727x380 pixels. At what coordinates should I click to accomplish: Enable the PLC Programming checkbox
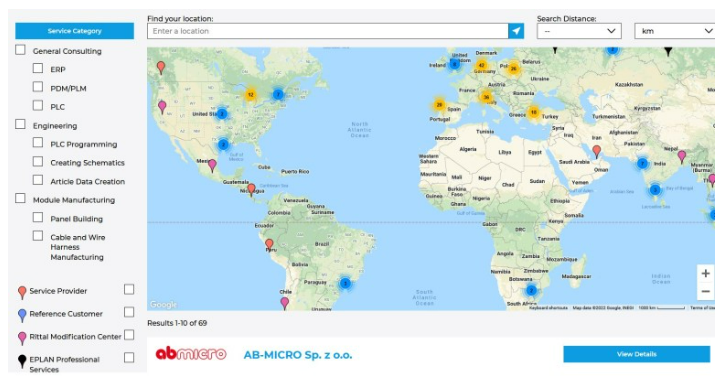[x=38, y=143]
